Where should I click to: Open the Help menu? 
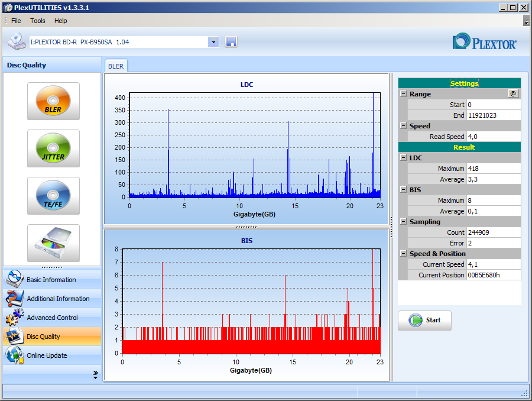pyautogui.click(x=61, y=21)
